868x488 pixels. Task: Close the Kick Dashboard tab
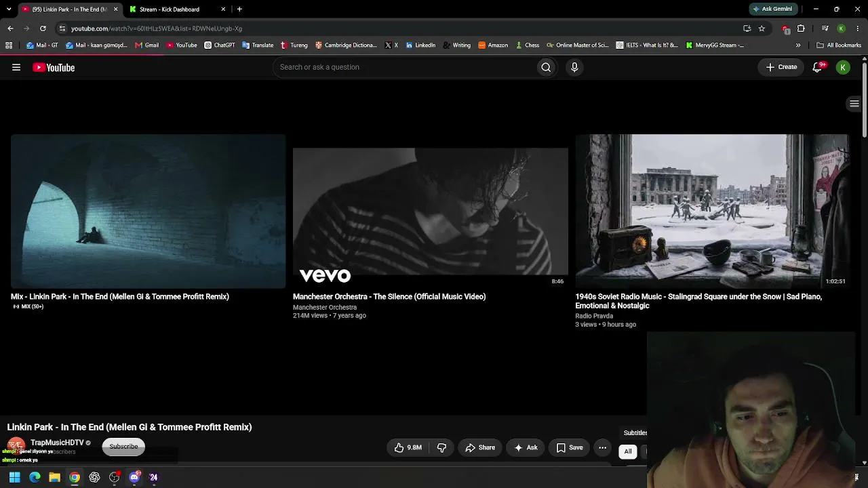tap(223, 9)
